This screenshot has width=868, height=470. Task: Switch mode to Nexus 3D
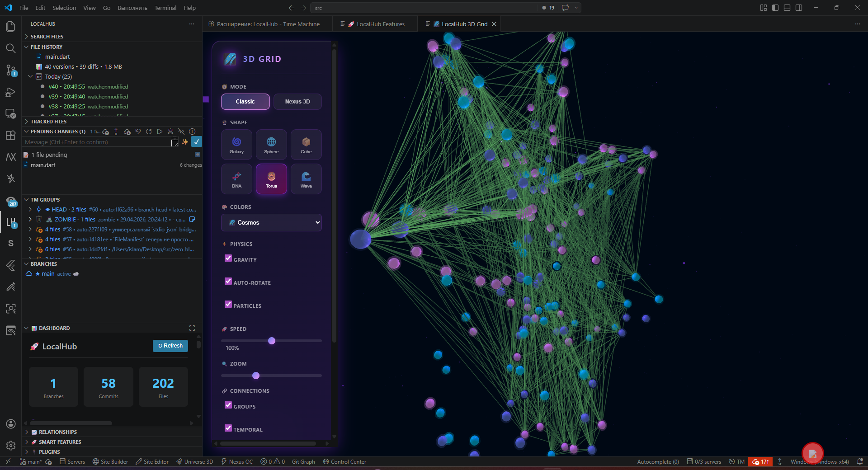coord(297,102)
